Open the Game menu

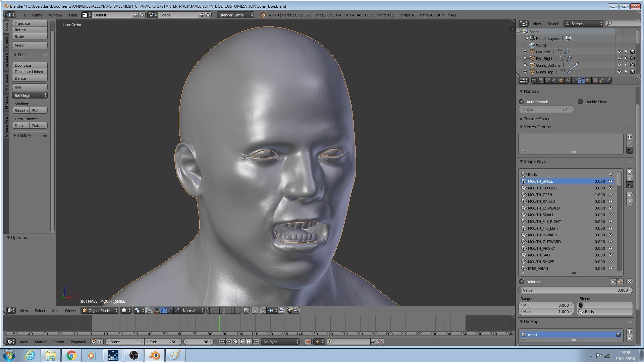coord(37,15)
